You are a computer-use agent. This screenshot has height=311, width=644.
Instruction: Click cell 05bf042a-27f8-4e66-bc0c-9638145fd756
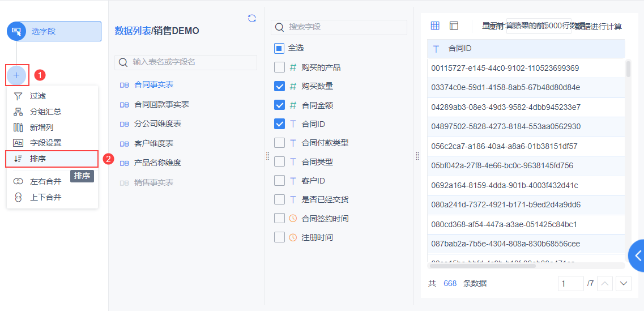[x=526, y=165]
